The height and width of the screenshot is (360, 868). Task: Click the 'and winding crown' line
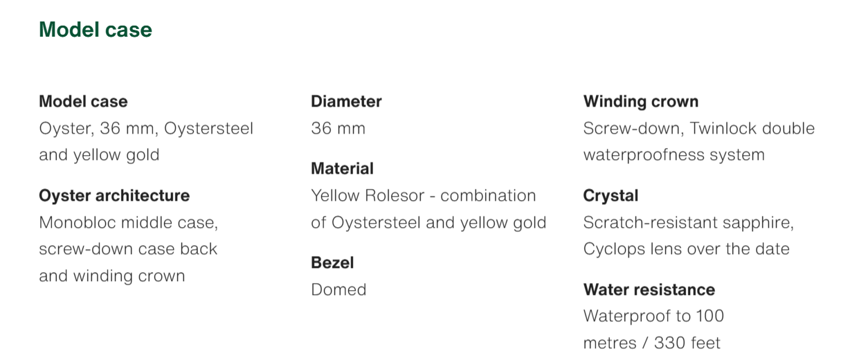coord(112,276)
